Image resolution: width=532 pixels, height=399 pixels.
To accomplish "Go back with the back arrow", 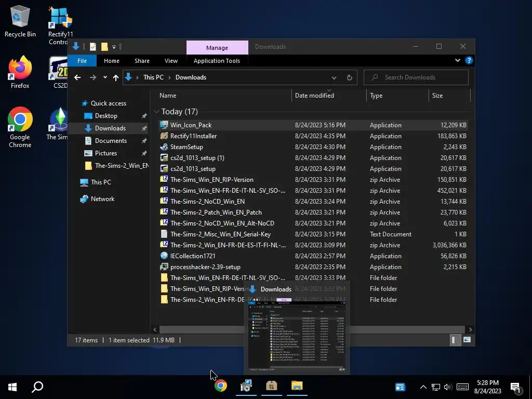I will point(77,78).
